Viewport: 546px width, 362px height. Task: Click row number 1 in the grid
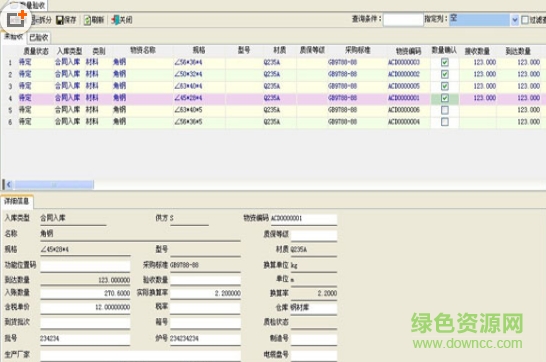(x=10, y=63)
